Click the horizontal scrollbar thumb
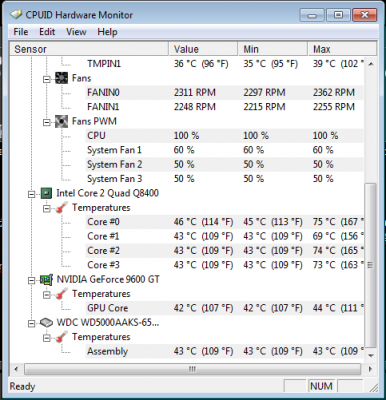Screen dimensions: 386x400 [192, 369]
